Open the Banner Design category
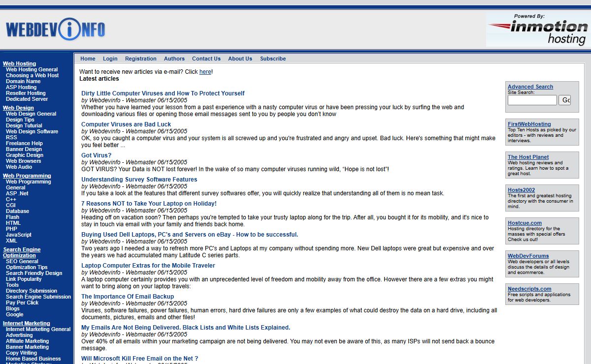591x364 pixels. 24,150
